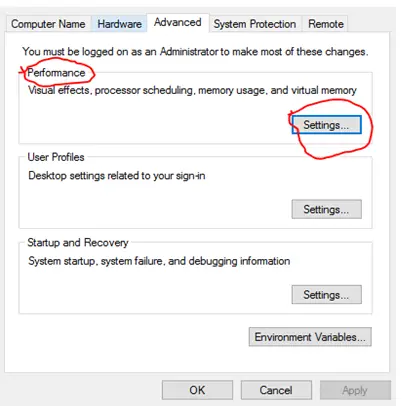
Task: Click the system startup debugging description
Action: click(159, 261)
